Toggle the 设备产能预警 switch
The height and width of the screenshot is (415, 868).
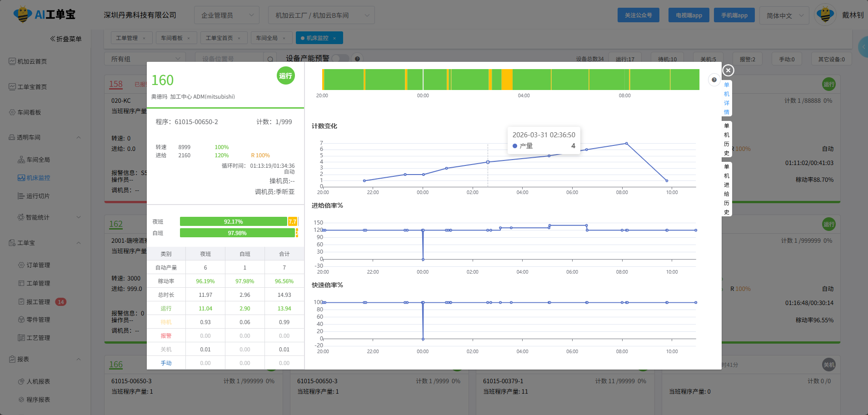coord(340,59)
